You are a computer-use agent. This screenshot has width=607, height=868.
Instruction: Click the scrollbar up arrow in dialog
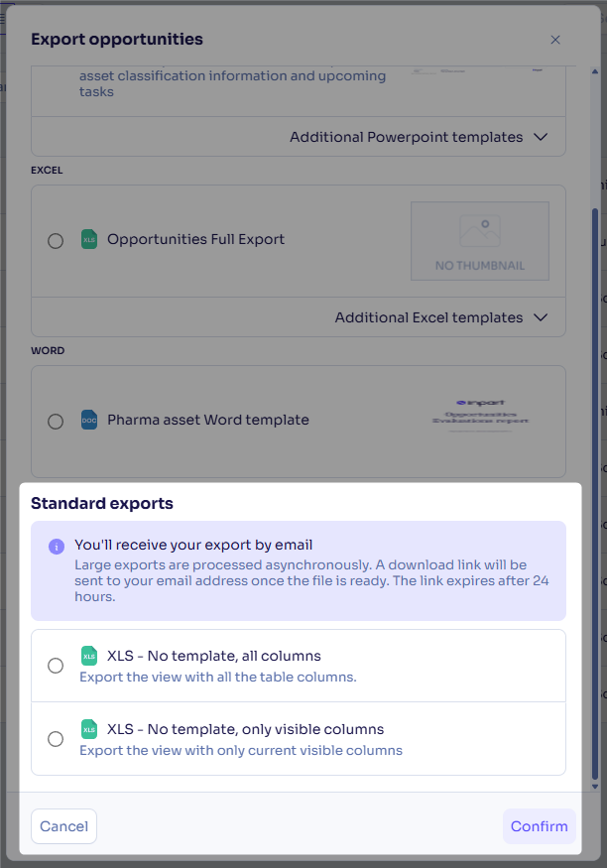point(595,71)
